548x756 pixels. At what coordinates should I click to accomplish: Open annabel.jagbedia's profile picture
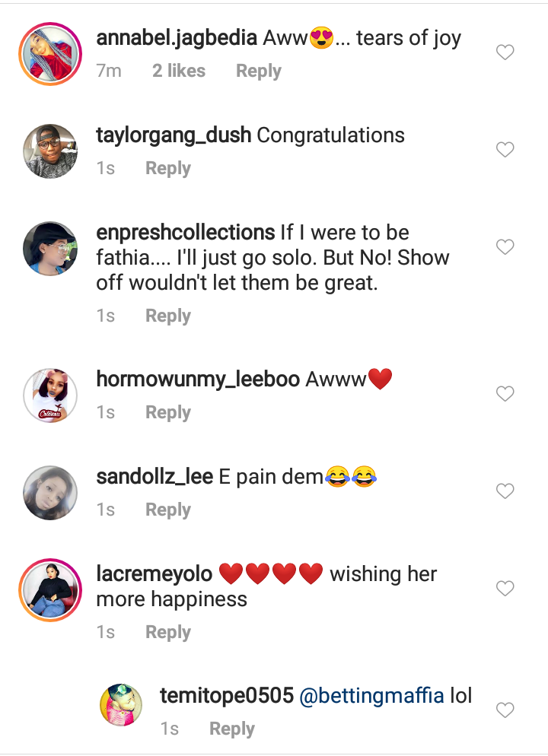point(50,53)
